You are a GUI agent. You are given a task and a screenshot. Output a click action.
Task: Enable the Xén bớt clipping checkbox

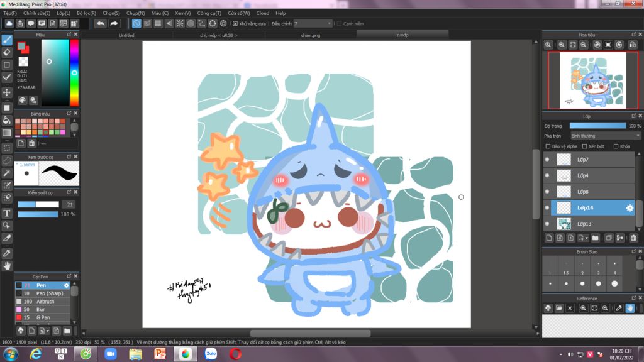pos(584,146)
